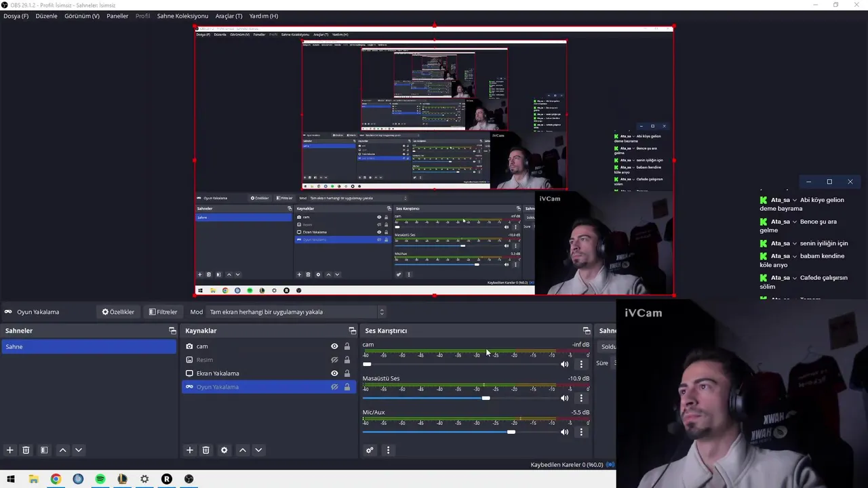Open File Explorer from the taskbar

[33, 479]
